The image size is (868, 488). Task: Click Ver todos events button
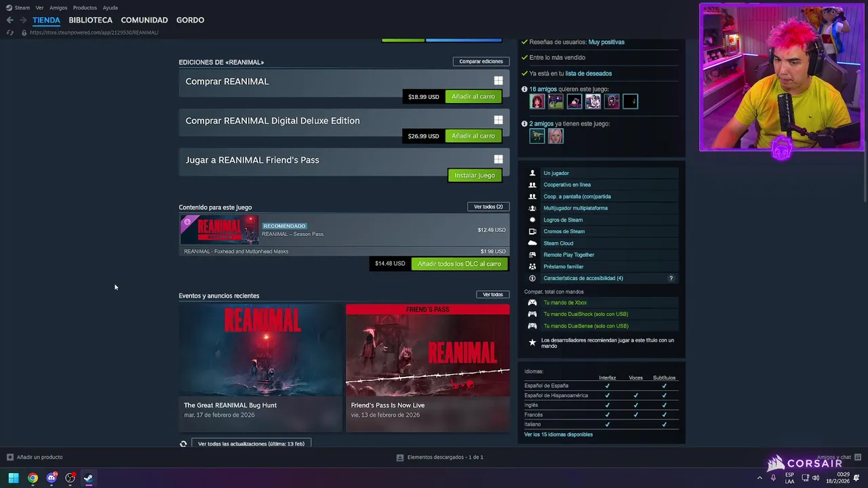[x=492, y=295]
